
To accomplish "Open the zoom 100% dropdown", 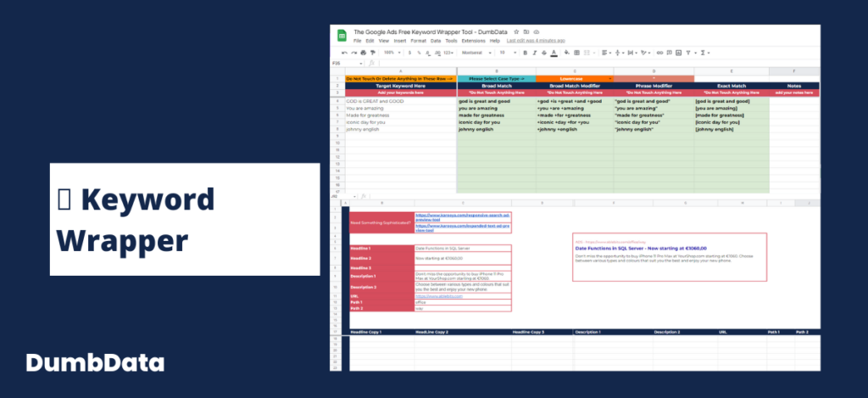I will tap(392, 53).
